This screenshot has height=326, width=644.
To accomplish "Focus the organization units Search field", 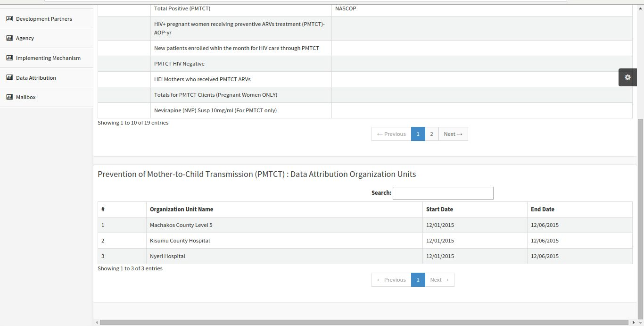I will (x=443, y=193).
